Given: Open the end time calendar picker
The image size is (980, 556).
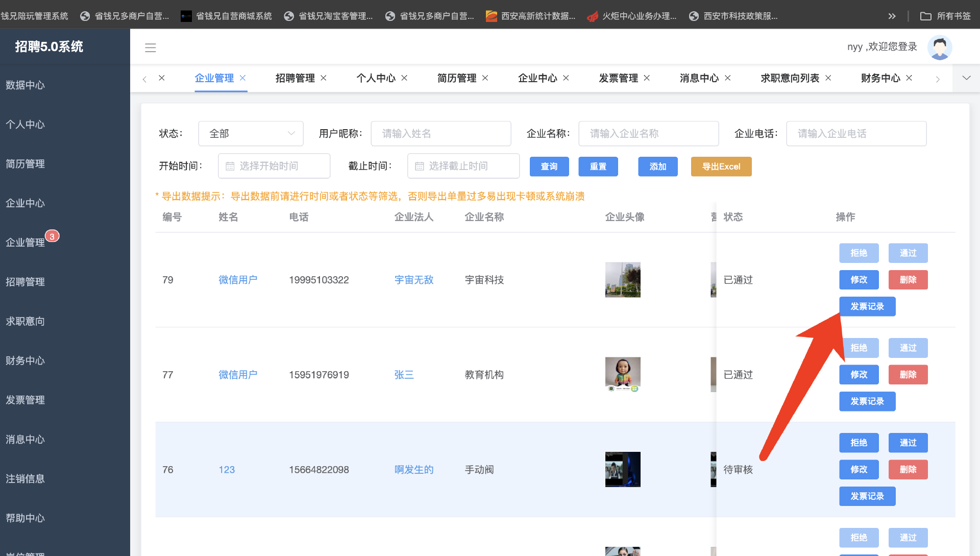Looking at the screenshot, I should pos(463,166).
